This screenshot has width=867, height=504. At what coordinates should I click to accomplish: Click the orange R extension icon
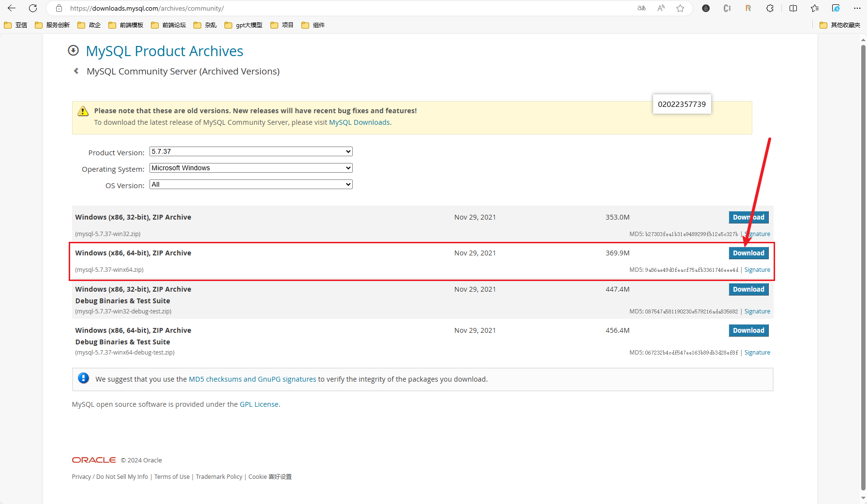coord(748,8)
